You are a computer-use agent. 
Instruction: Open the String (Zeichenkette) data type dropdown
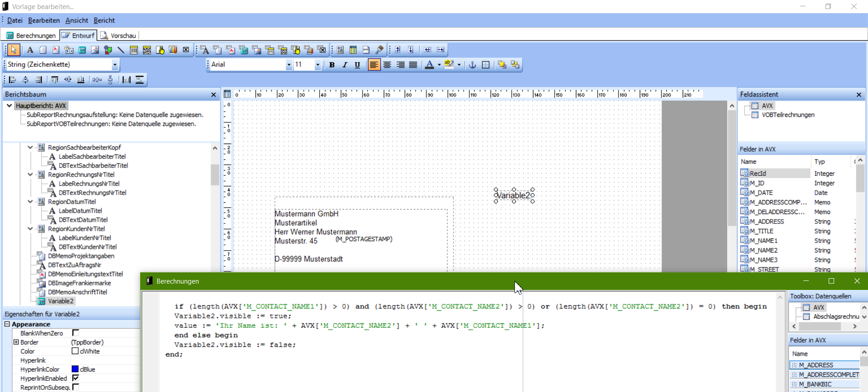click(115, 65)
